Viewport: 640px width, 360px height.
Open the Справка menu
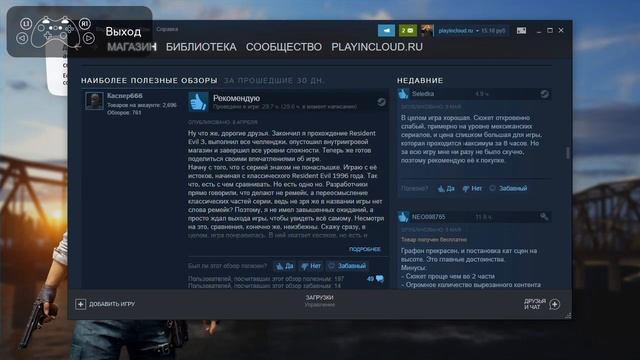tap(167, 29)
